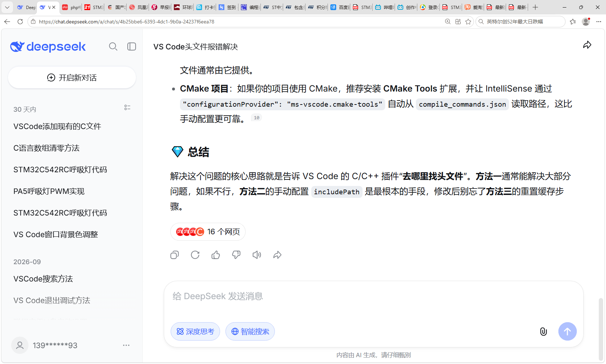Bookmark this page with star icon
Image resolution: width=606 pixels, height=364 pixels.
click(x=468, y=22)
